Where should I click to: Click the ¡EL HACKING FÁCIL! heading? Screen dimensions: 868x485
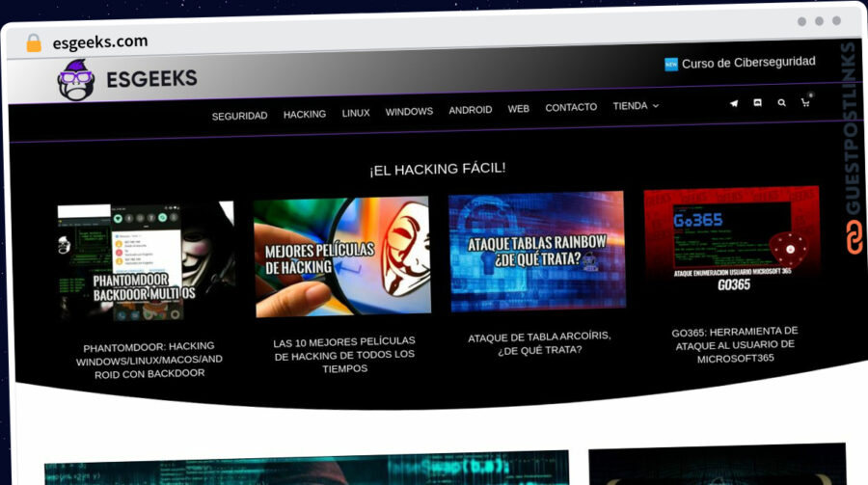[x=437, y=169]
